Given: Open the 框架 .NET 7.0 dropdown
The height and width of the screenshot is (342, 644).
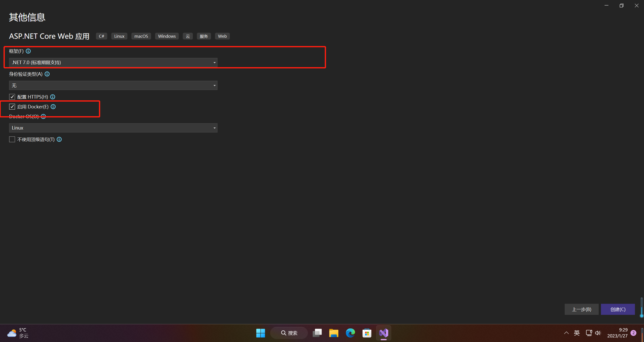Looking at the screenshot, I should [x=113, y=63].
